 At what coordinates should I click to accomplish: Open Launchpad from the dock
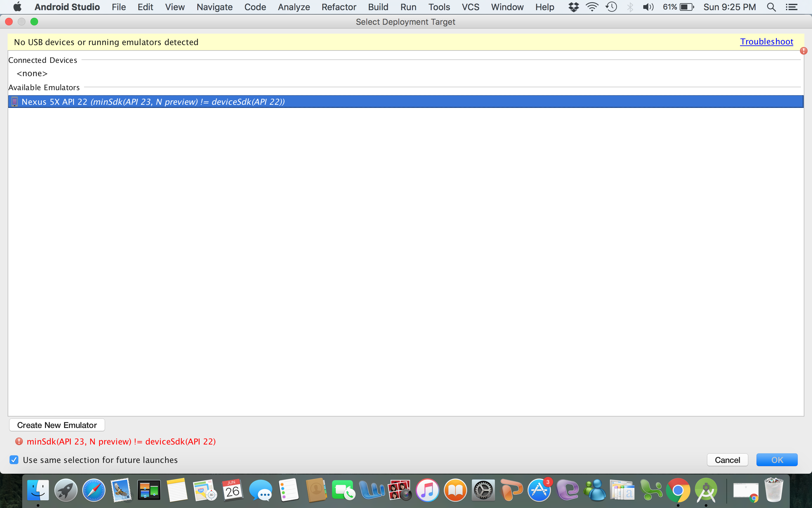point(66,490)
